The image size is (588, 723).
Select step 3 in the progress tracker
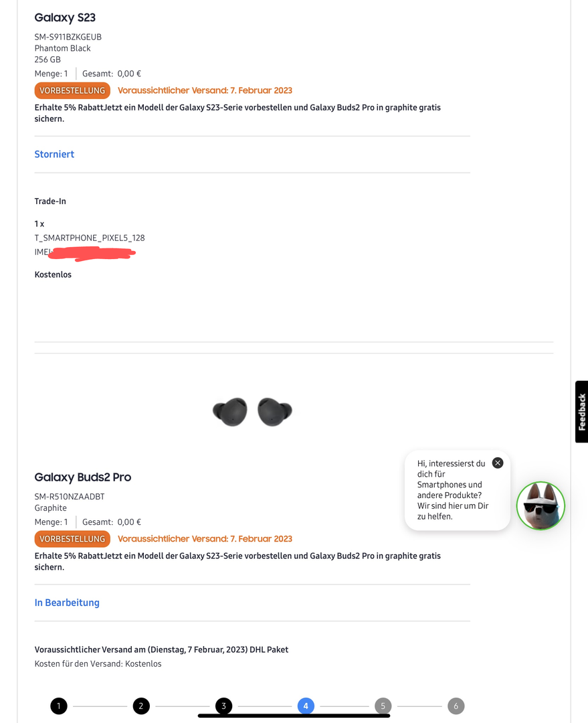[223, 706]
